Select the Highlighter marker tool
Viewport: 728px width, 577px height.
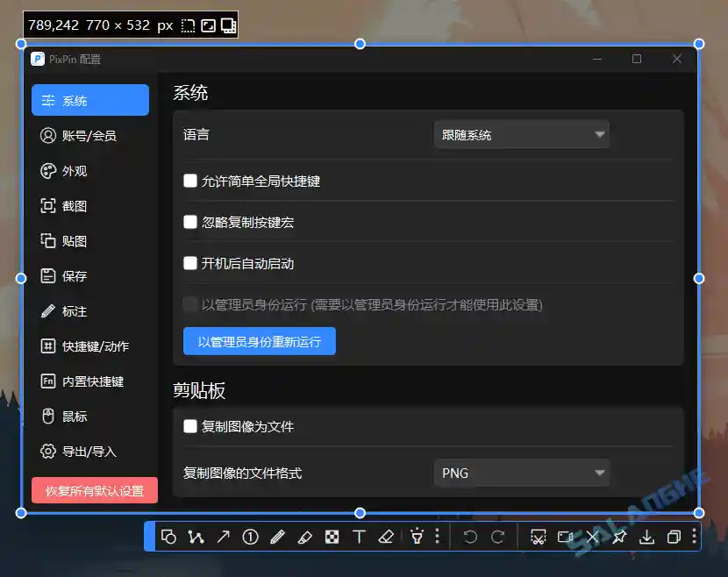pos(304,536)
